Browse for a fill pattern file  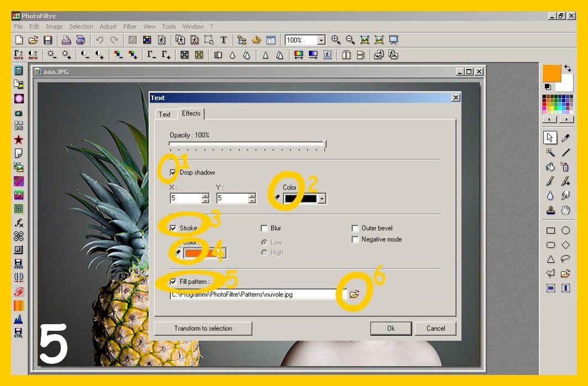pyautogui.click(x=354, y=294)
